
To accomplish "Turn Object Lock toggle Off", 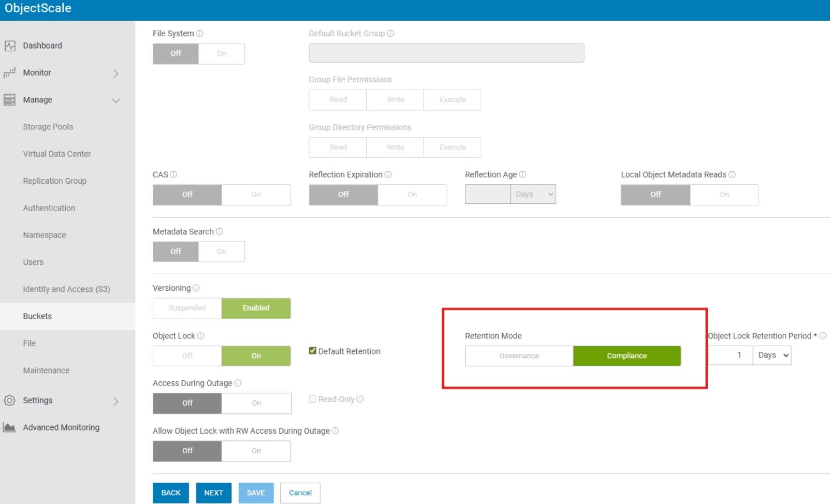I will [187, 356].
